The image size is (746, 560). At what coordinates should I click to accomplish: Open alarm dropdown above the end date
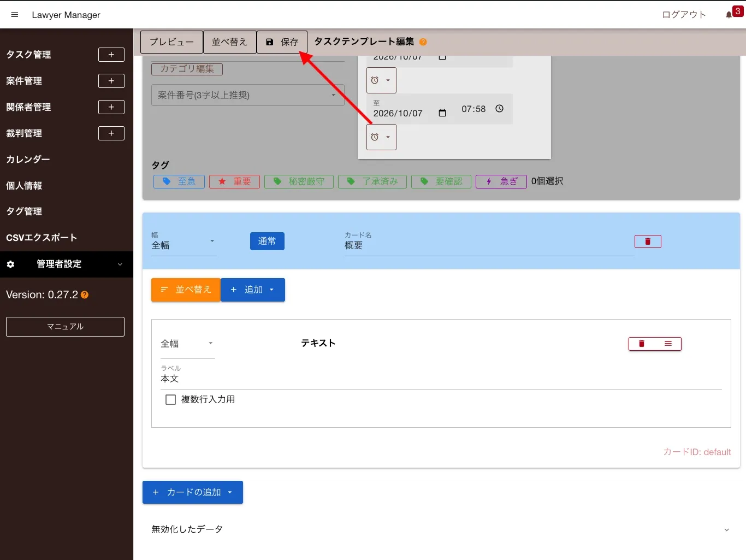click(381, 80)
